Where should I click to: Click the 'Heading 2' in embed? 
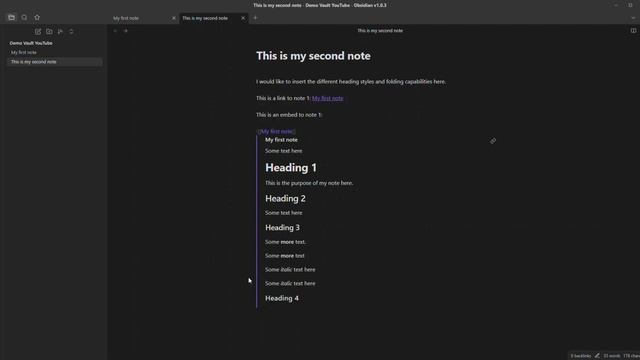click(285, 198)
